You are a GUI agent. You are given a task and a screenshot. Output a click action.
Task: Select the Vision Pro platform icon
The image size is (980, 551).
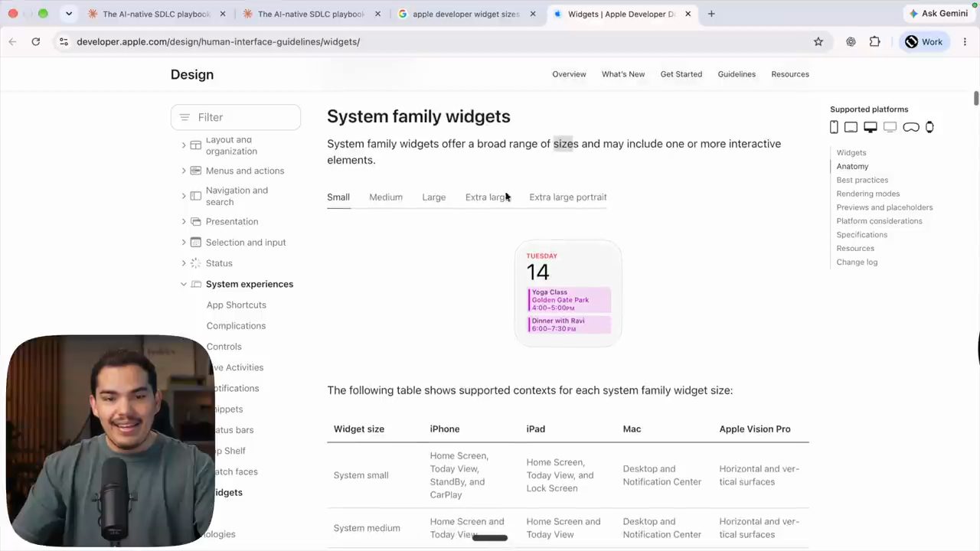(x=911, y=127)
